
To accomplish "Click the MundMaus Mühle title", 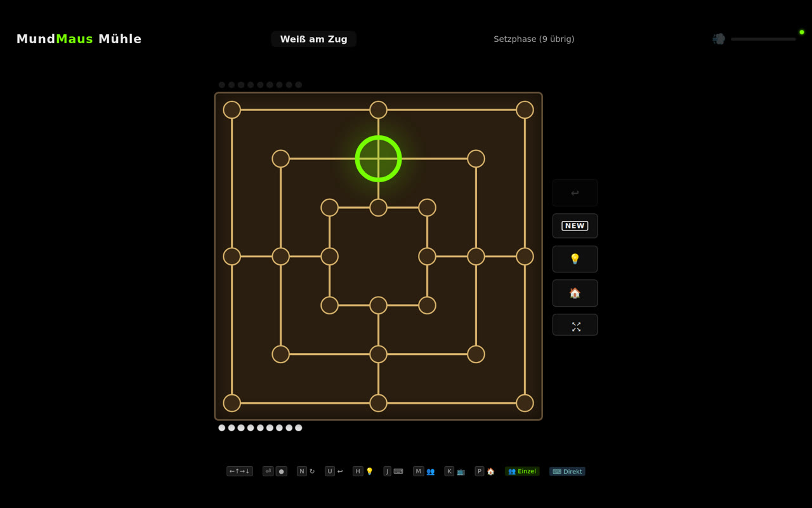I will tap(79, 39).
